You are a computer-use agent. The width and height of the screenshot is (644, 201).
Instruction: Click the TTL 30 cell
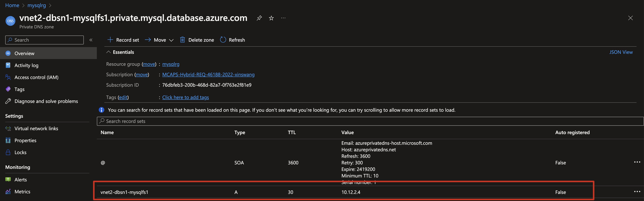tap(290, 192)
